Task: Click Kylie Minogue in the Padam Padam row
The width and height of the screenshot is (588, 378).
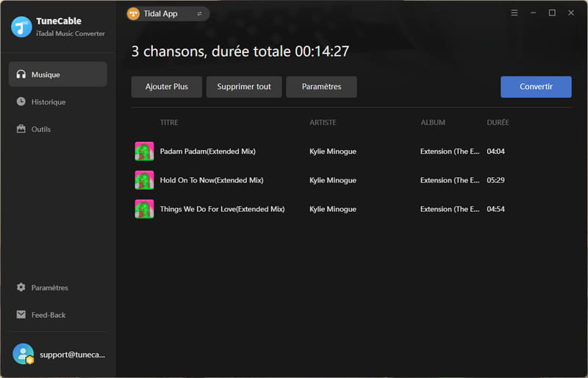Action: tap(333, 151)
